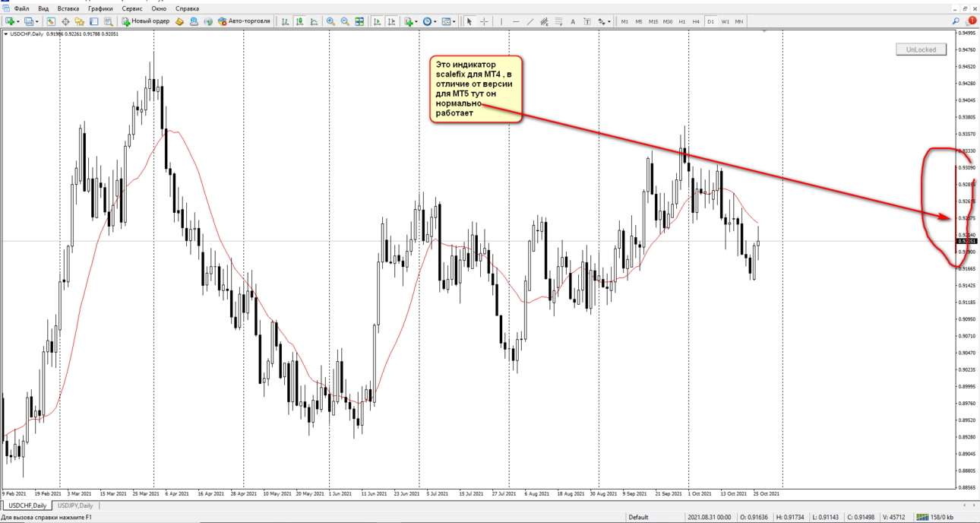
Task: Switch to the H4 timeframe
Action: pos(696,21)
